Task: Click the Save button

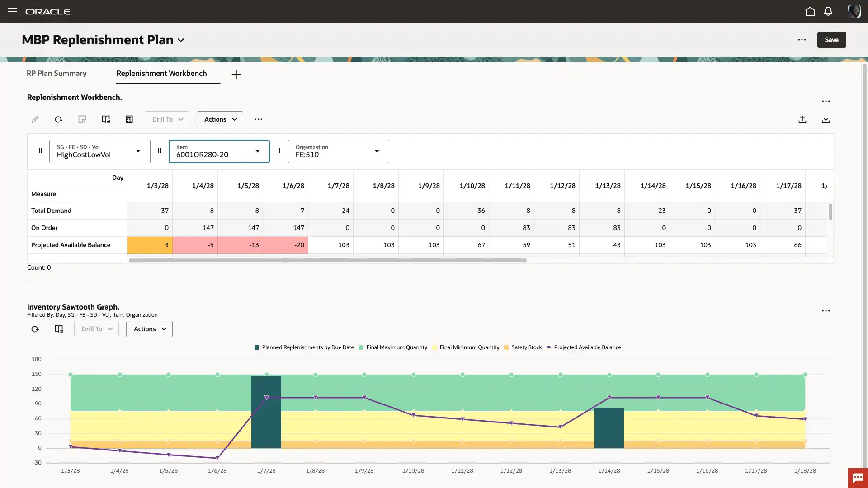Action: (831, 40)
